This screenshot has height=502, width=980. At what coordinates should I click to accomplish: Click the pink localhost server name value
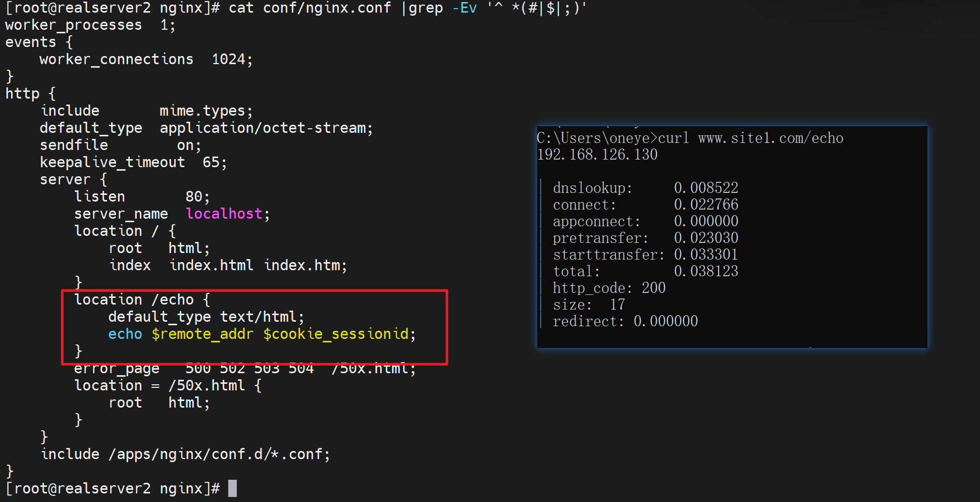pyautogui.click(x=224, y=214)
